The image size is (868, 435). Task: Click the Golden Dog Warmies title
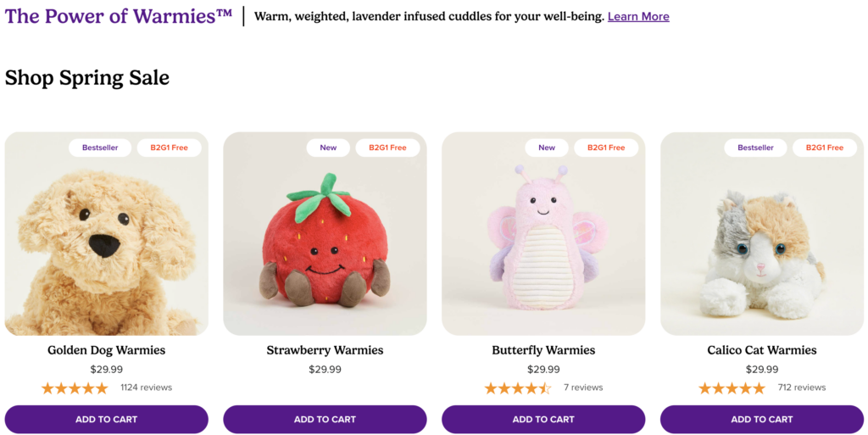pos(106,350)
